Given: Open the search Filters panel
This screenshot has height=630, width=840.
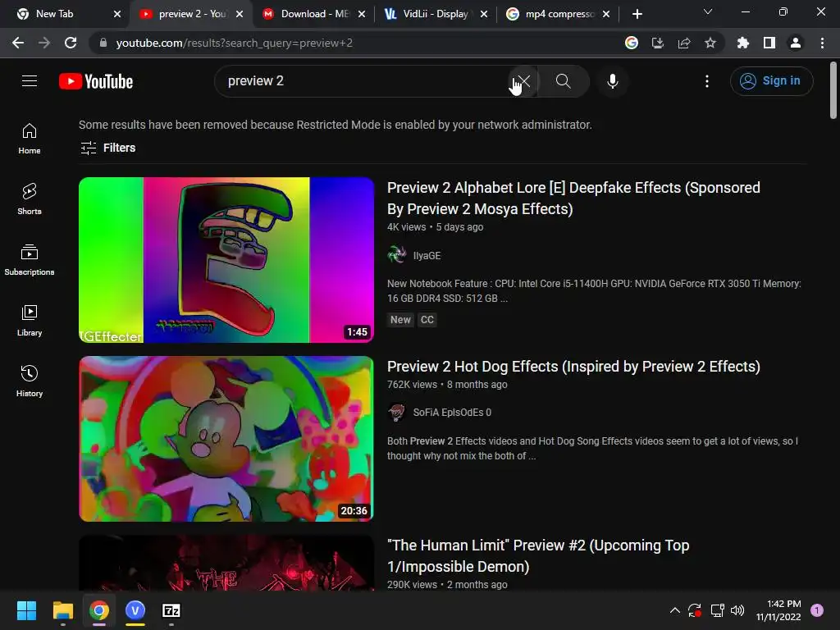Looking at the screenshot, I should [x=107, y=148].
